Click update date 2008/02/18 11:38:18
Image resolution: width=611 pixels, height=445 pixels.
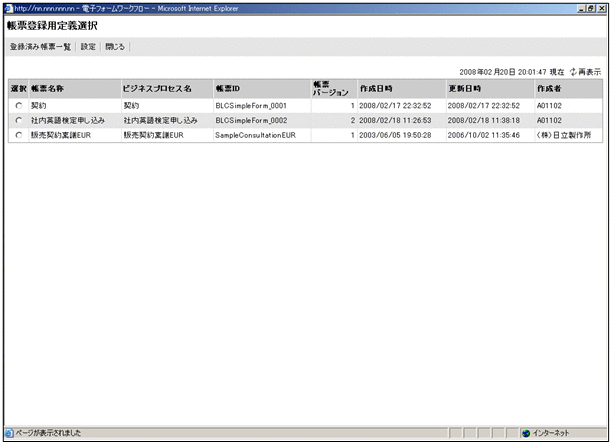point(484,120)
